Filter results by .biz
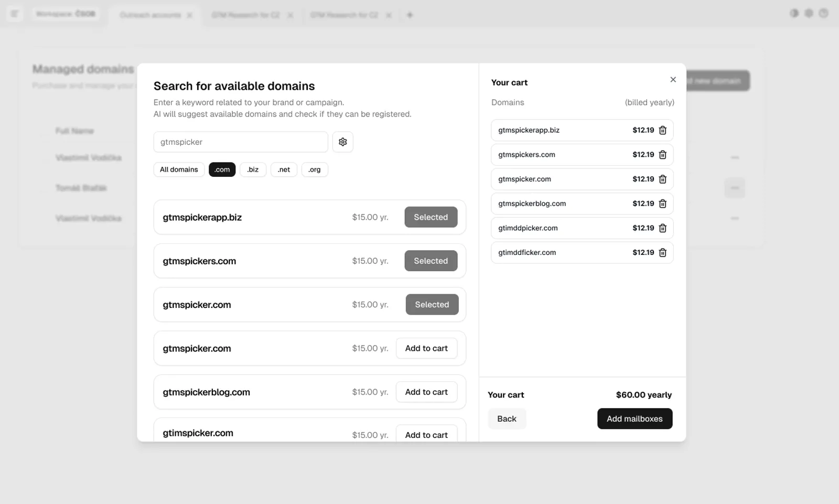 pos(253,169)
